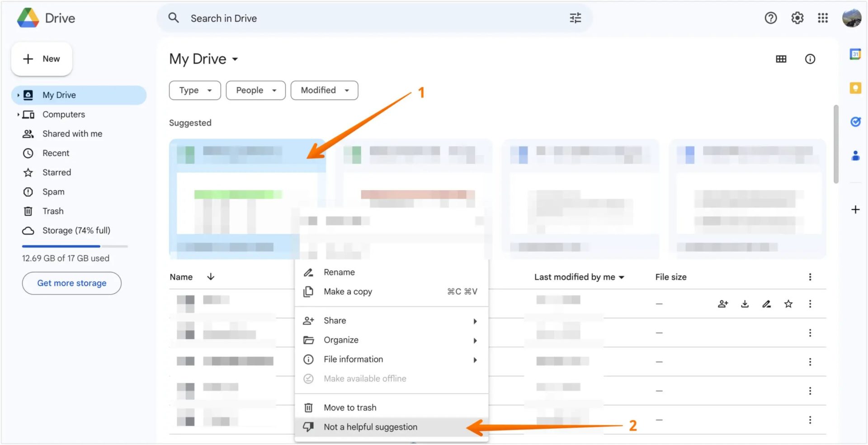Click the New button
Viewport: 868px width, 445px height.
point(41,59)
